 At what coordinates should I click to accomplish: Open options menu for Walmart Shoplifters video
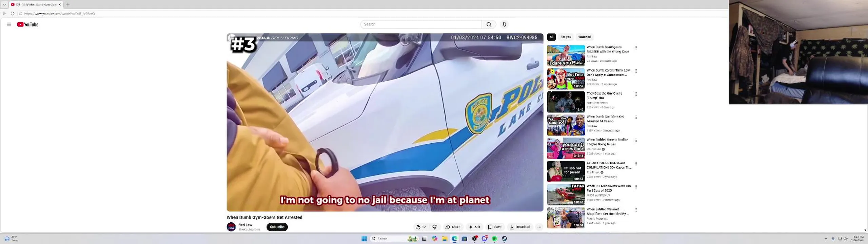click(x=636, y=210)
